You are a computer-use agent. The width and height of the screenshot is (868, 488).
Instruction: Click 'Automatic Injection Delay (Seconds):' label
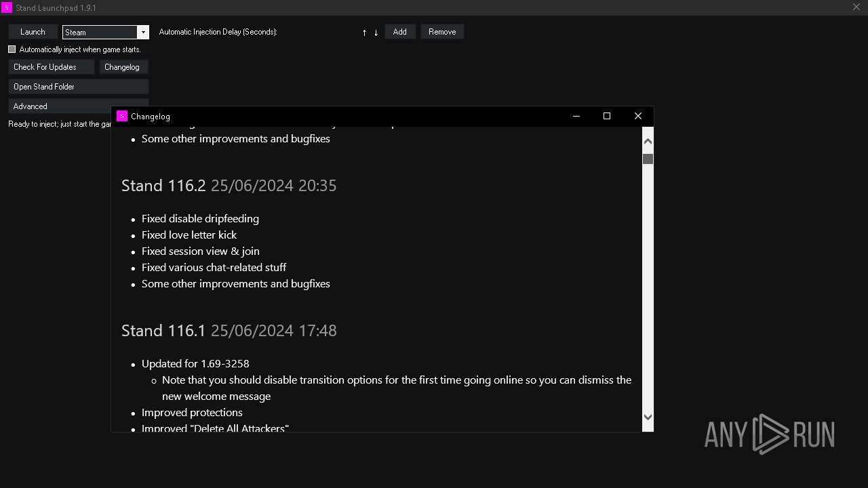pos(218,32)
